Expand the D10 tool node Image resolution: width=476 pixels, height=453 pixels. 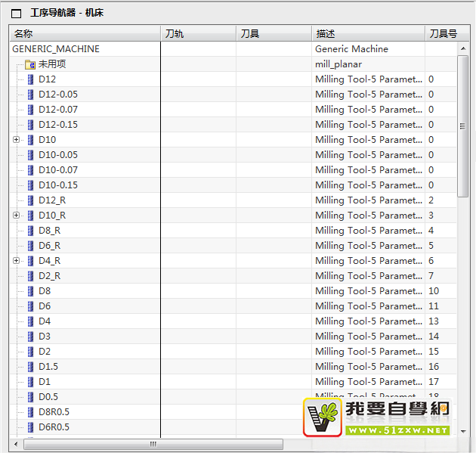[16, 140]
